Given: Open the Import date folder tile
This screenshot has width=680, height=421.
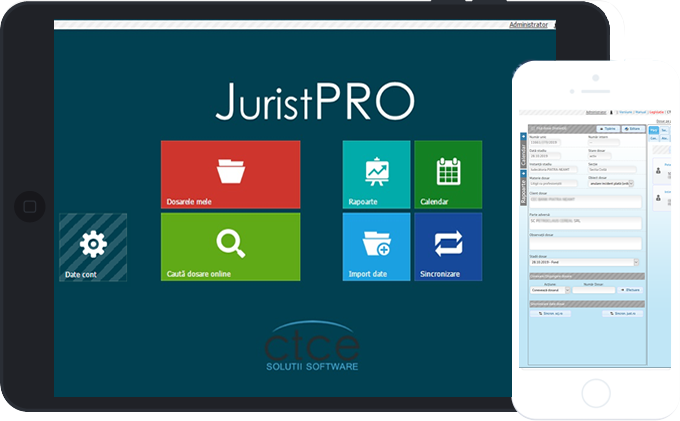Looking at the screenshot, I should pyautogui.click(x=376, y=247).
